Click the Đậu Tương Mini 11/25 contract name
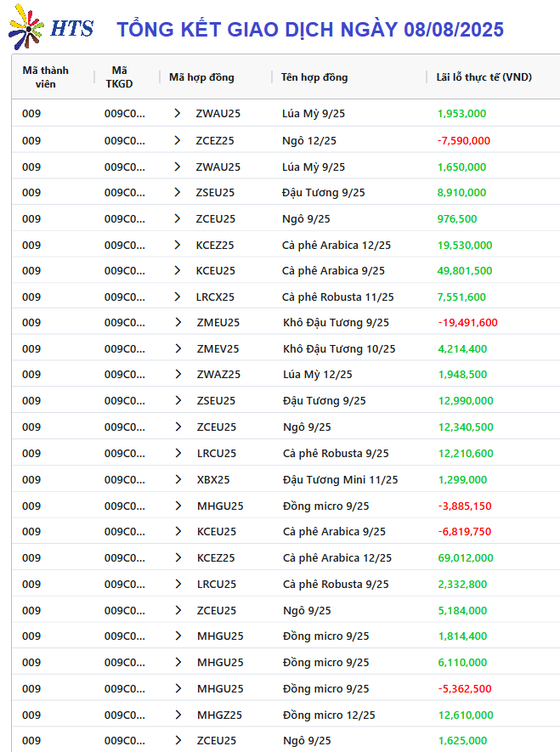Viewport: 560px width, 752px height. click(341, 480)
